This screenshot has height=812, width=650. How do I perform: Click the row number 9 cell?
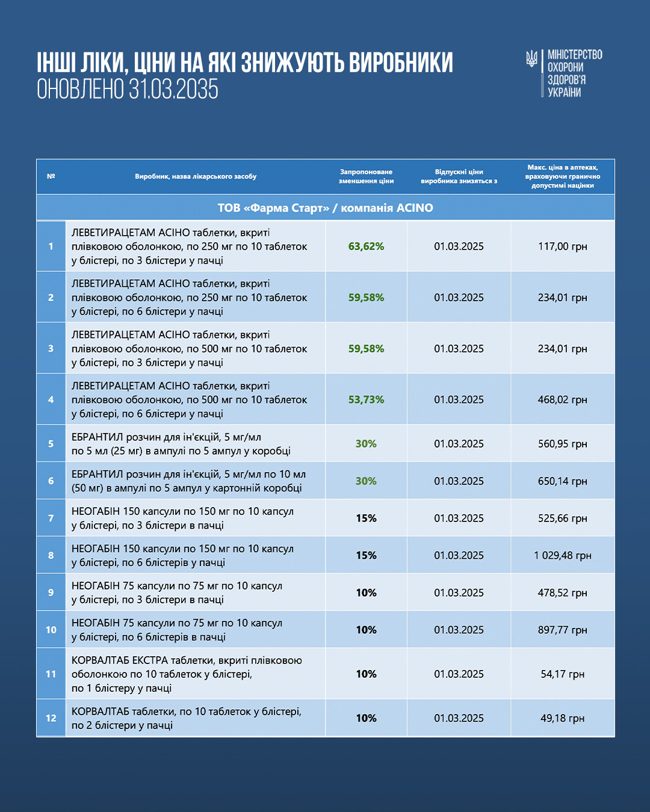point(51,592)
